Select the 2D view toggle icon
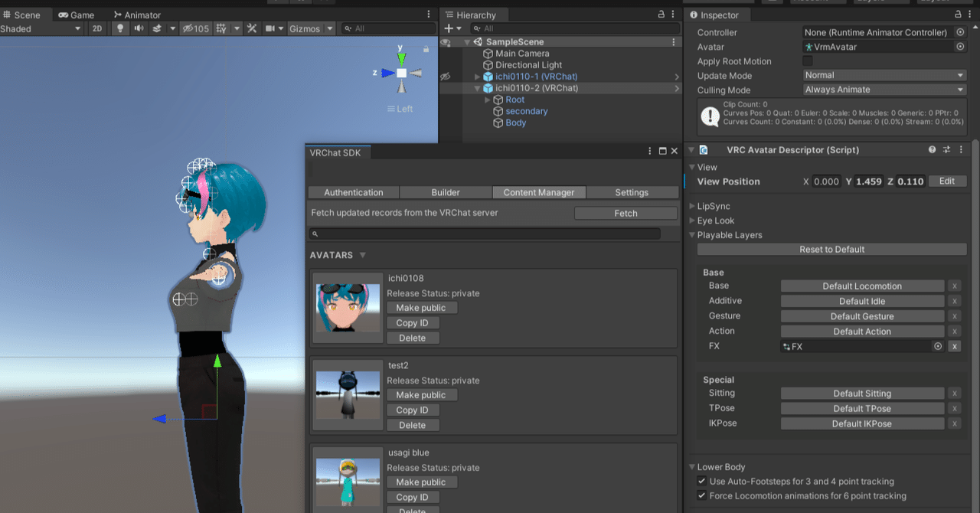The image size is (980, 513). click(98, 28)
